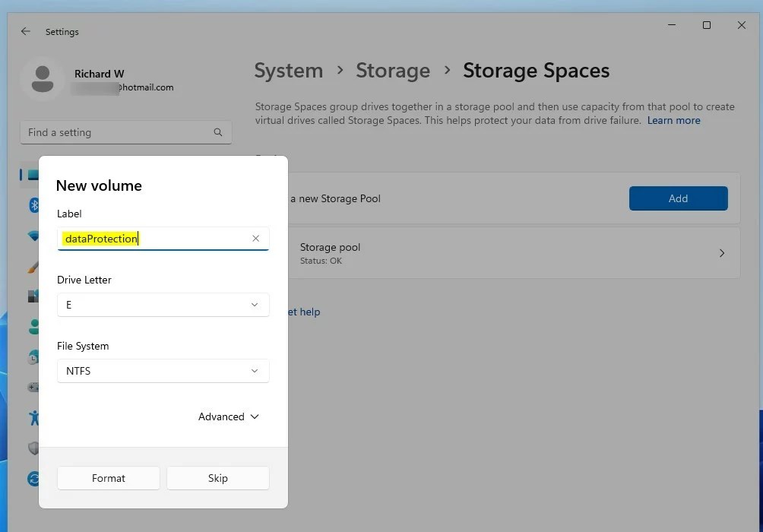Click the Windows Update icon in sidebar
763x532 pixels.
click(x=33, y=479)
